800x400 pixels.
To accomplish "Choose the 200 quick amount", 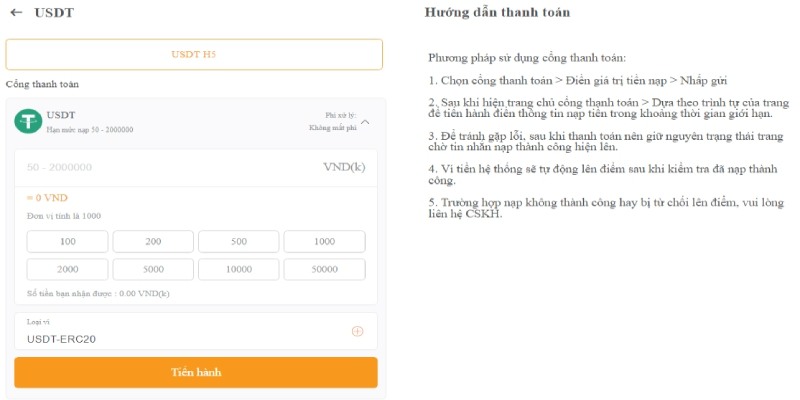I will (153, 241).
